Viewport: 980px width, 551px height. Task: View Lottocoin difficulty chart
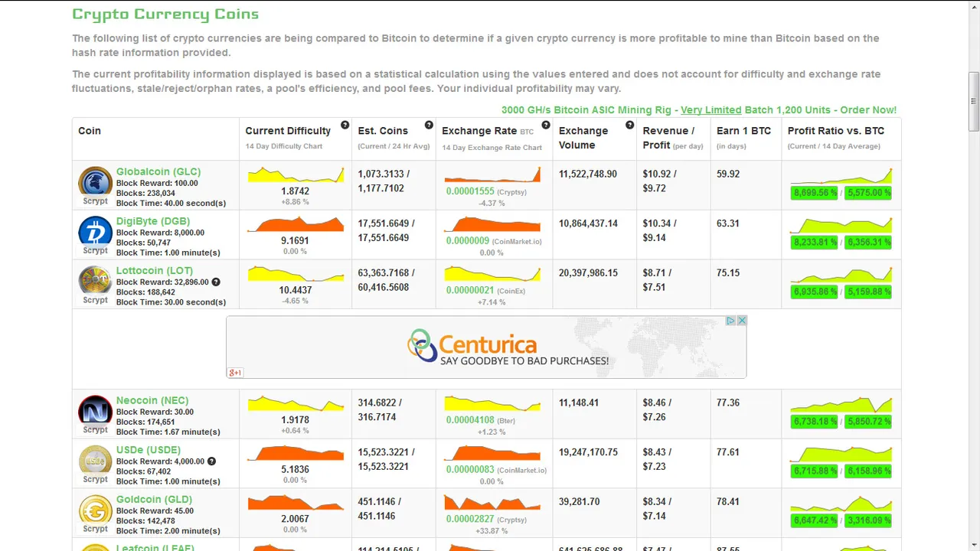pyautogui.click(x=296, y=274)
